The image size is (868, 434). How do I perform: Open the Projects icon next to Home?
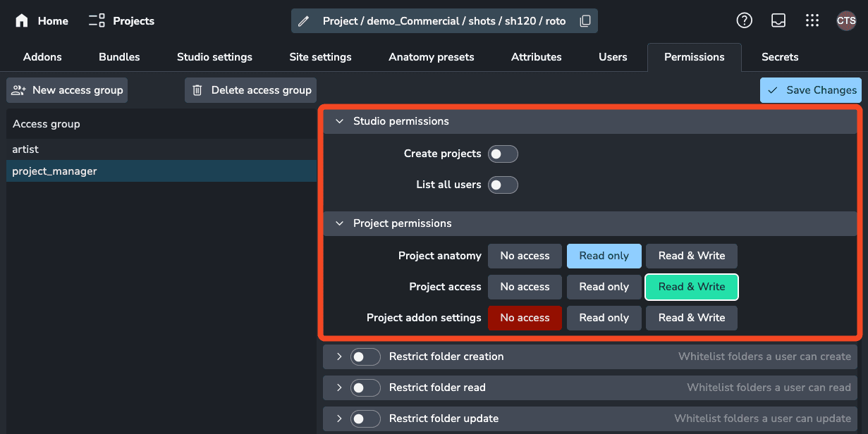click(x=96, y=20)
